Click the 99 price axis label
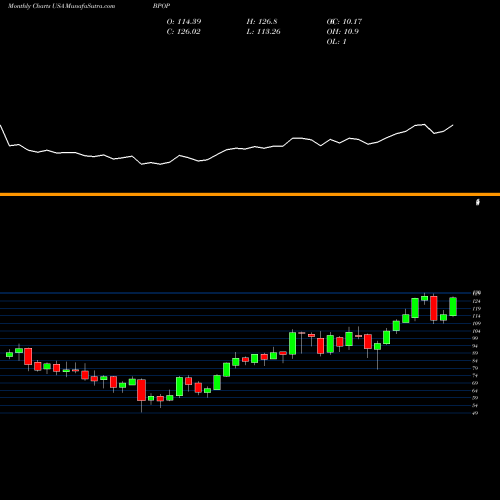This screenshot has width=500, height=500. pos(475,338)
